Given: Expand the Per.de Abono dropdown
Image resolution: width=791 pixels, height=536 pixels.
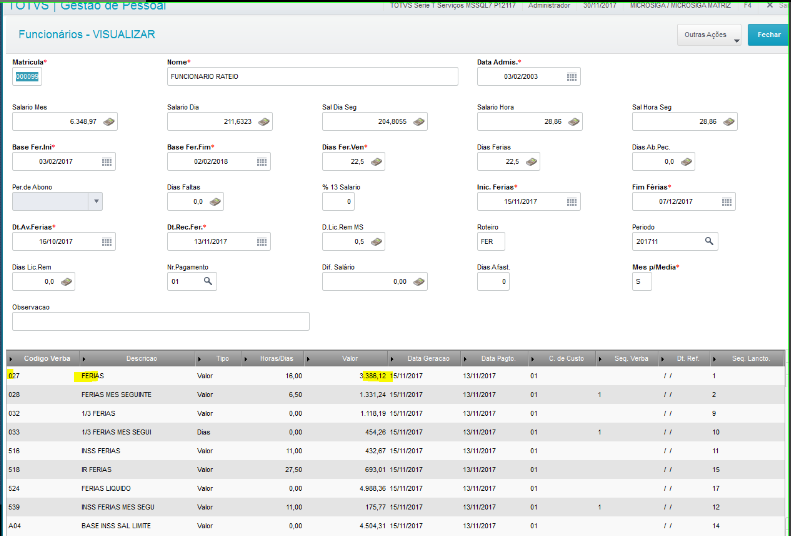Looking at the screenshot, I should pos(96,202).
